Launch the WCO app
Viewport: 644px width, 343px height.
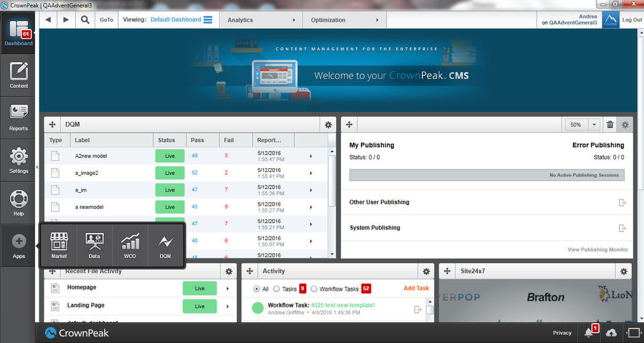click(129, 245)
